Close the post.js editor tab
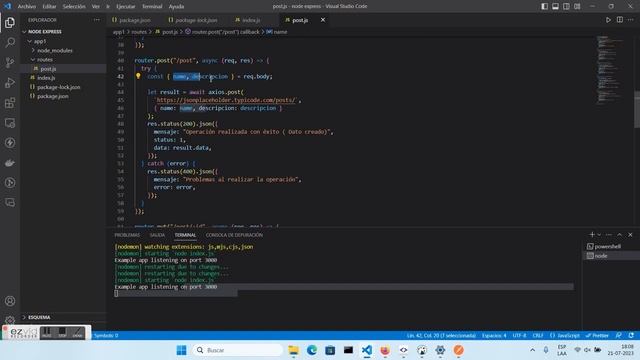The width and height of the screenshot is (640, 360). coord(323,20)
